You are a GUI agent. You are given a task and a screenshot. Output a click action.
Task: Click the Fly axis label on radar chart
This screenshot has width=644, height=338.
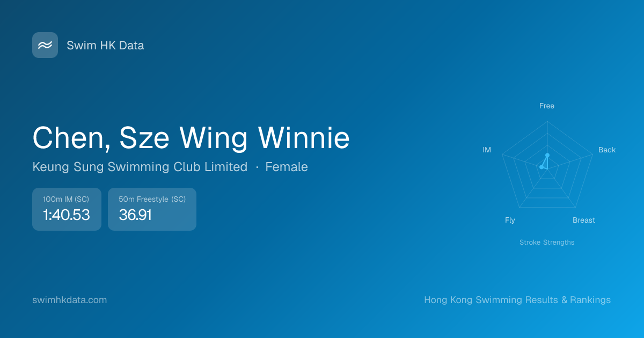coord(510,220)
